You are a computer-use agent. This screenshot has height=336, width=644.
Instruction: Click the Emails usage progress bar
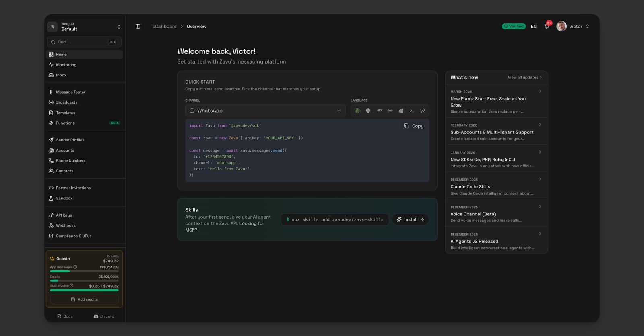click(x=85, y=281)
